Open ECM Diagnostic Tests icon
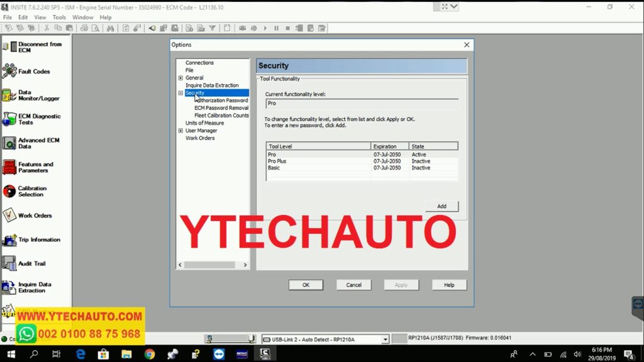 [x=9, y=119]
